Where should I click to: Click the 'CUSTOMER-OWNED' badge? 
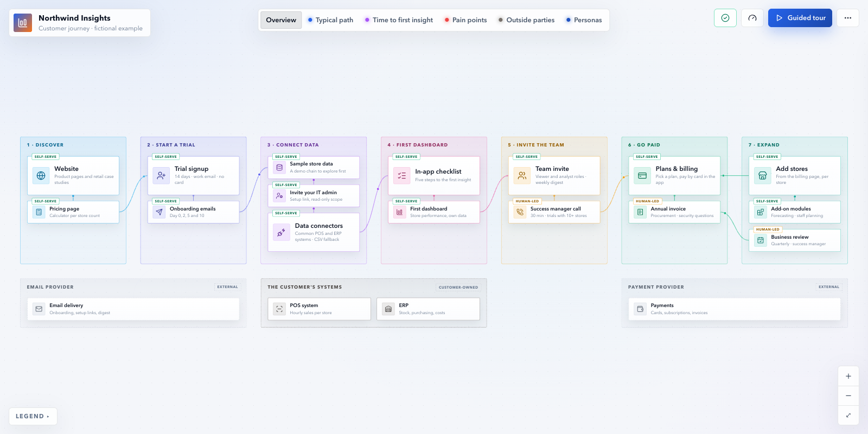(458, 288)
